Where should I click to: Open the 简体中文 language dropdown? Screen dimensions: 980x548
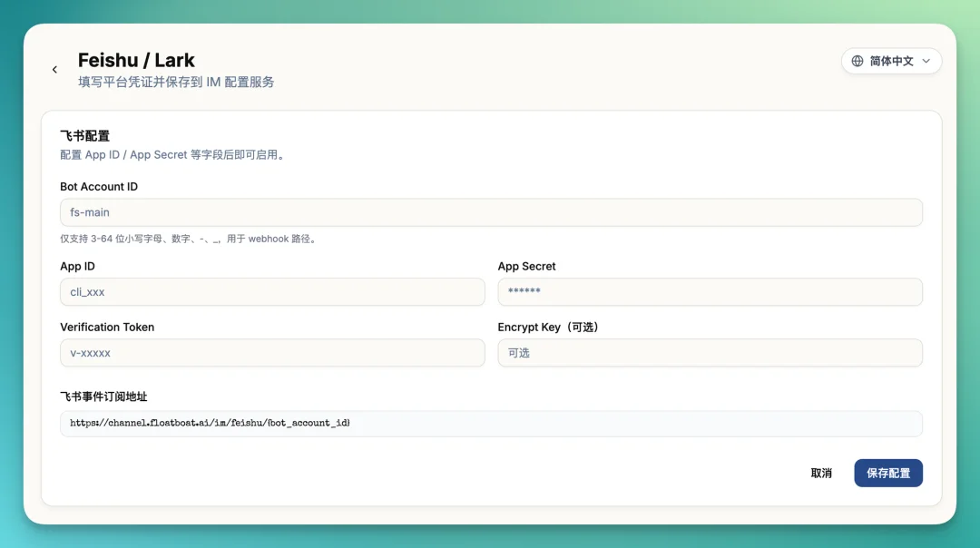(x=891, y=61)
